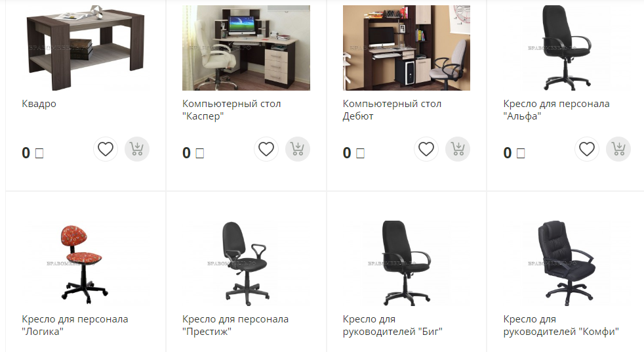
Task: Add Дебют computer desk to cart
Action: 458,149
